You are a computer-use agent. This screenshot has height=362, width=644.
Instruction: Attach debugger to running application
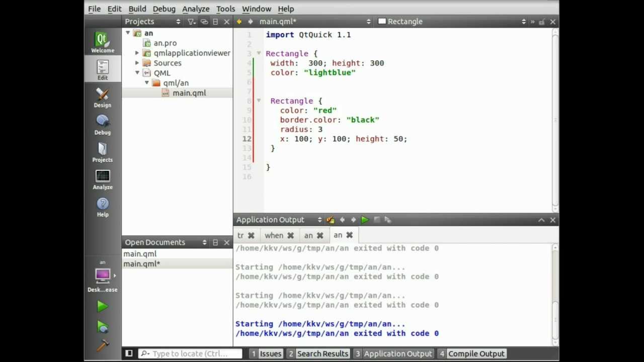click(x=387, y=220)
